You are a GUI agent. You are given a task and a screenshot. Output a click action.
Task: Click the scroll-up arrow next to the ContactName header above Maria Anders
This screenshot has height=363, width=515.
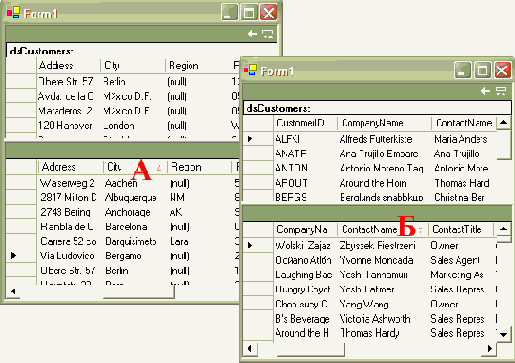click(503, 123)
